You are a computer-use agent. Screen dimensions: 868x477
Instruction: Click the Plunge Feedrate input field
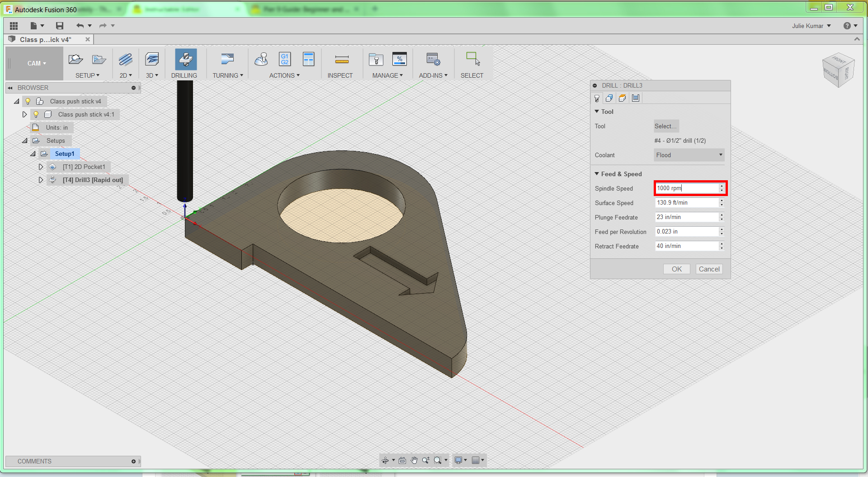click(x=686, y=217)
